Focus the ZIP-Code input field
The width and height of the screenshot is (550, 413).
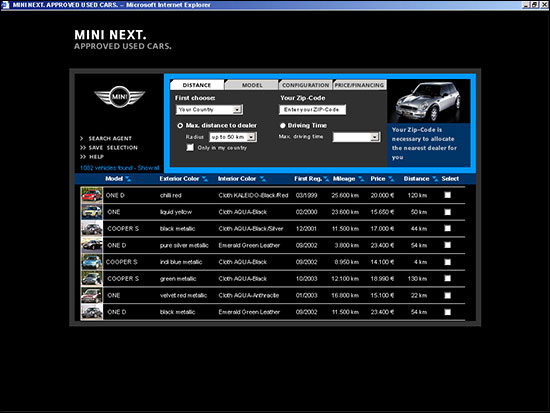[312, 109]
